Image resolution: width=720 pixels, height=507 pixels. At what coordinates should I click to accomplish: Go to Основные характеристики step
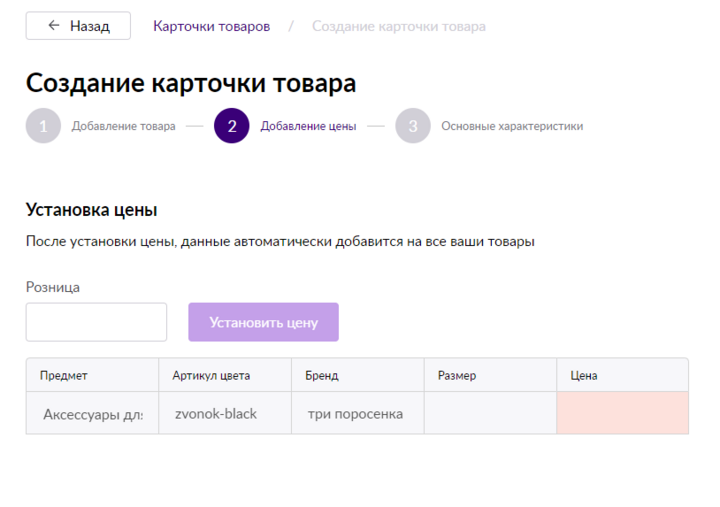pyautogui.click(x=512, y=126)
